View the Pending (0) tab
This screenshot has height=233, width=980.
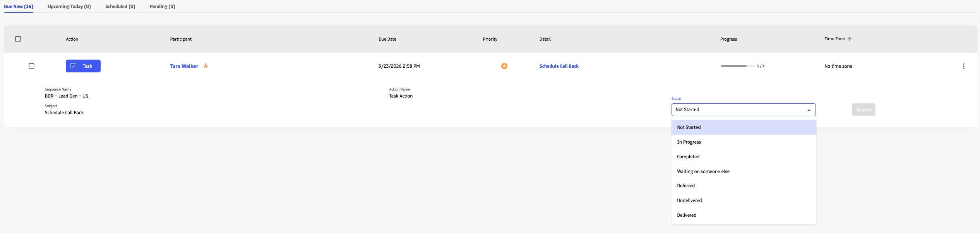point(163,7)
